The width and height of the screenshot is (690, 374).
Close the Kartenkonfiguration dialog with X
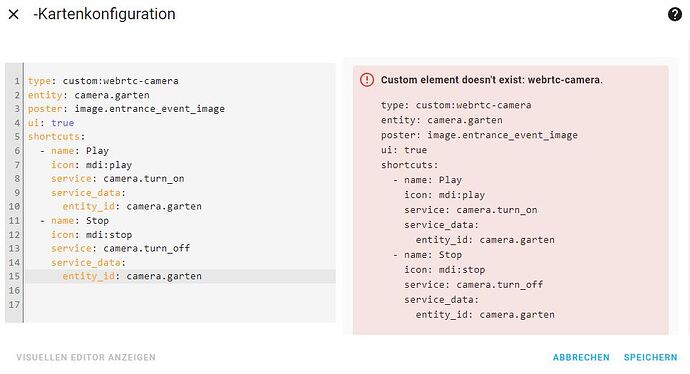[14, 14]
